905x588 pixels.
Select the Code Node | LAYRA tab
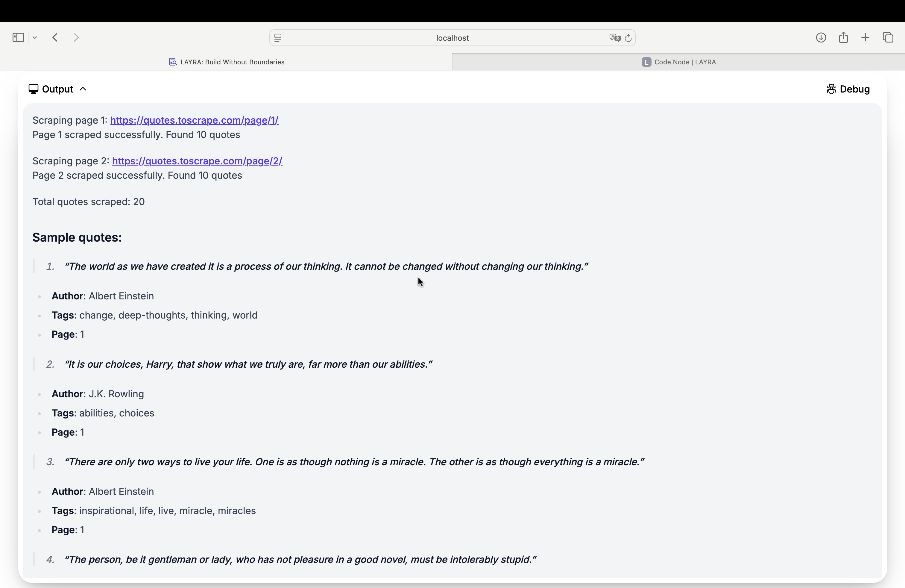679,62
